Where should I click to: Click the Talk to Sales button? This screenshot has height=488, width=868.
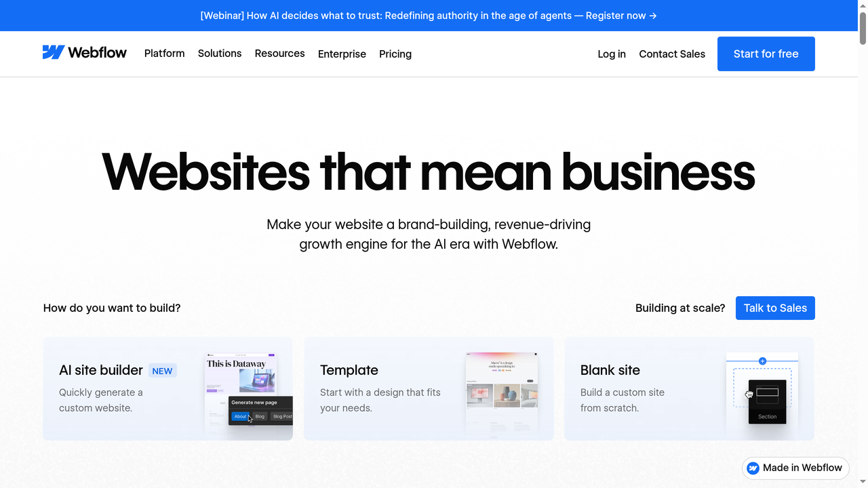[775, 308]
